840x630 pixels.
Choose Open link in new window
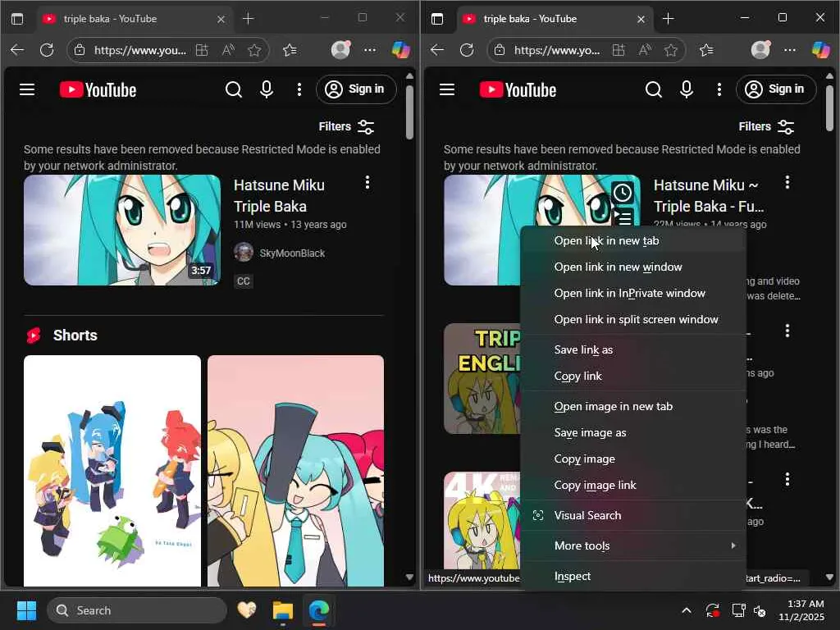pyautogui.click(x=634, y=267)
